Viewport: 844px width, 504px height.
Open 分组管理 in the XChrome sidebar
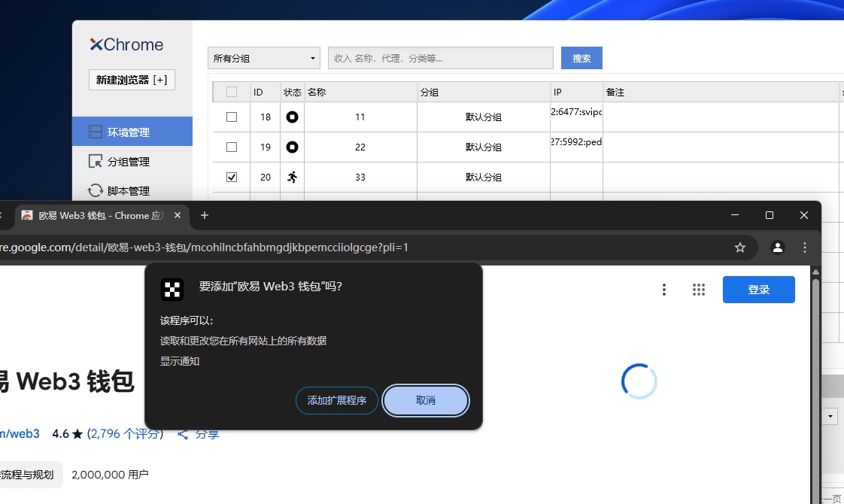pyautogui.click(x=132, y=161)
